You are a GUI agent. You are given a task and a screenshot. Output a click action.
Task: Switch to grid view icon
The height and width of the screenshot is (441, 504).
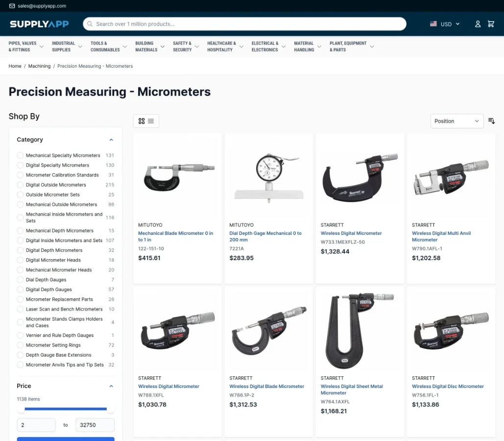(x=142, y=121)
